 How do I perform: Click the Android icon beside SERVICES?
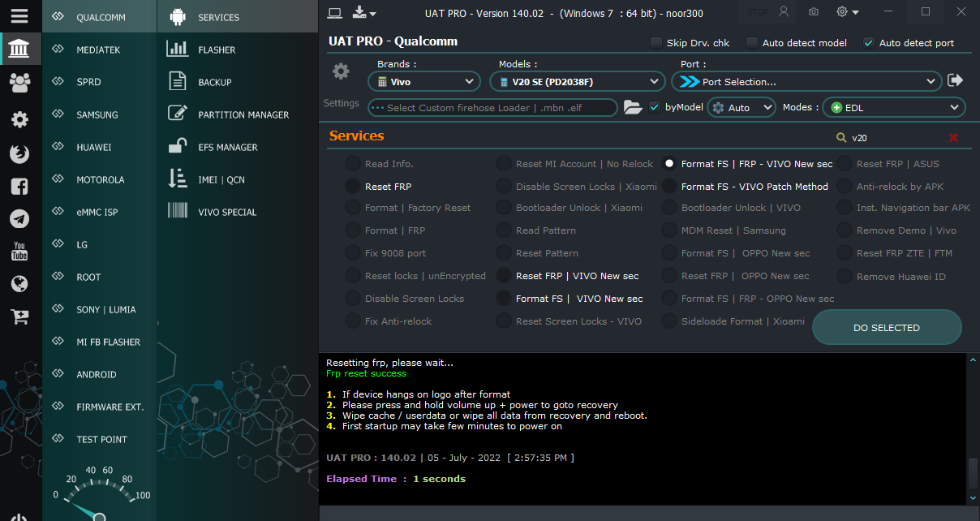tap(178, 17)
